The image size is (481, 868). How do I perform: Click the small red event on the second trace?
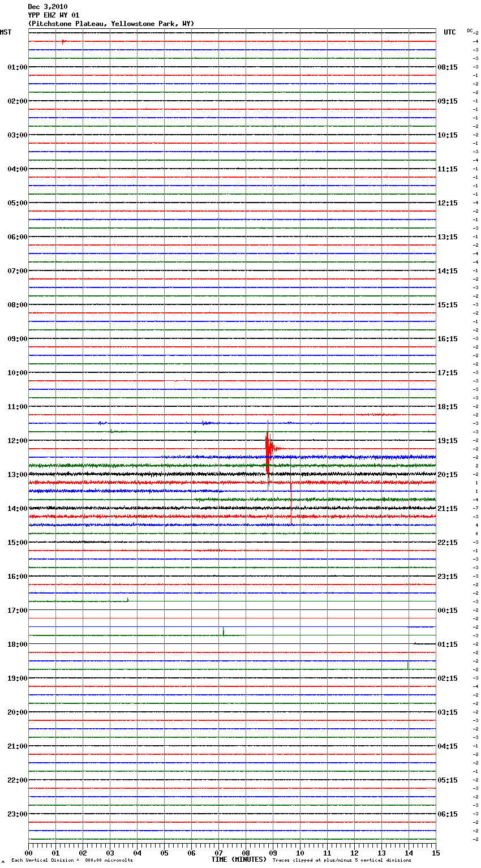(63, 41)
